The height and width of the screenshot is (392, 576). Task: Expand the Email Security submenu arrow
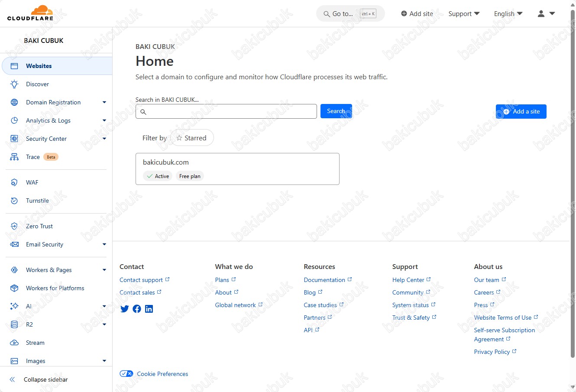pos(104,244)
